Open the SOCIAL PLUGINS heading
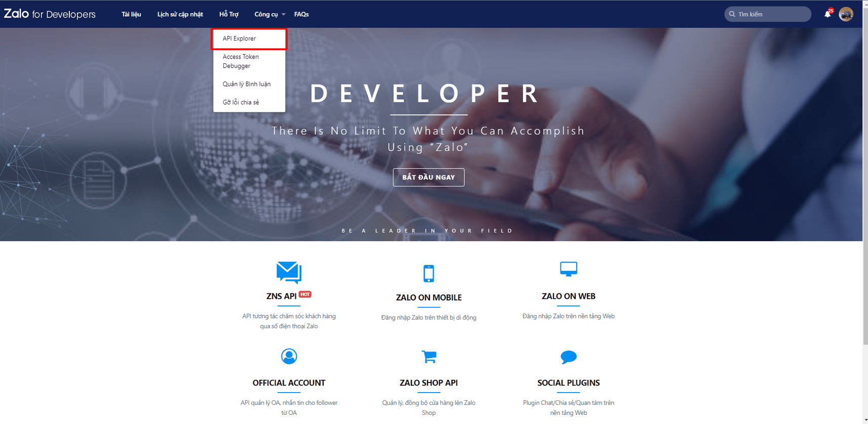Viewport: 868px width, 424px height. (x=569, y=383)
